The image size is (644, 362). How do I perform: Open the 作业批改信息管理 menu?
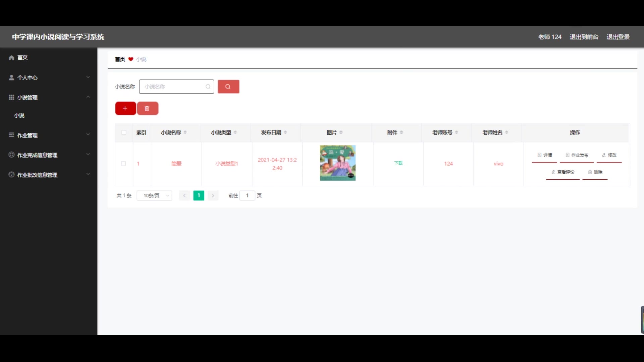click(x=49, y=175)
